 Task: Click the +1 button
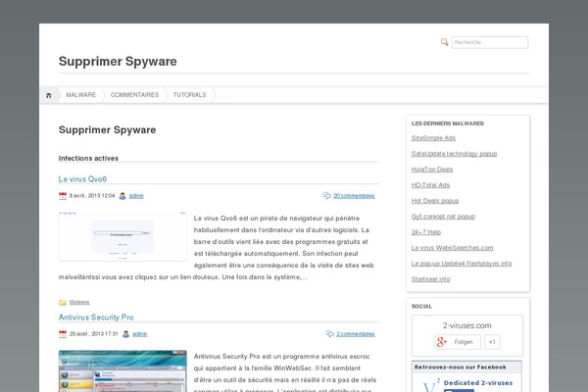coord(492,342)
